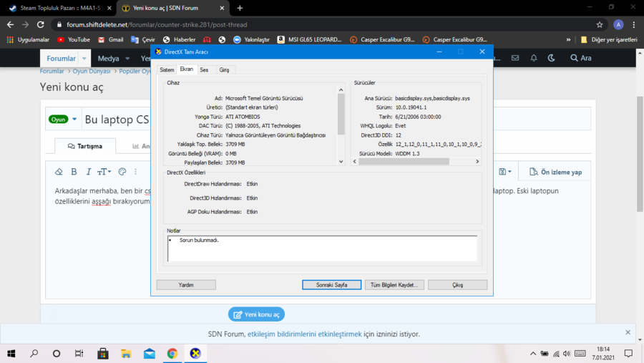The image size is (644, 363).
Task: Close the Yeni konu aç browser tab
Action: pos(222,8)
